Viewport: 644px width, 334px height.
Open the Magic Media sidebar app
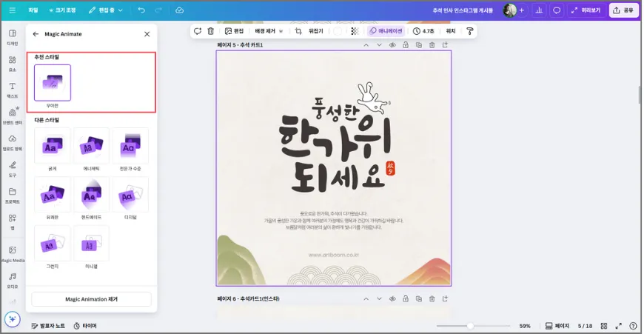[x=13, y=254]
